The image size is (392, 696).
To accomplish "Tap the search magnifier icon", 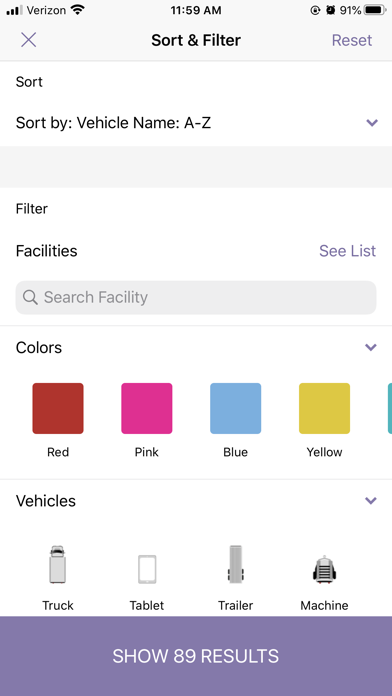I will coord(30,297).
